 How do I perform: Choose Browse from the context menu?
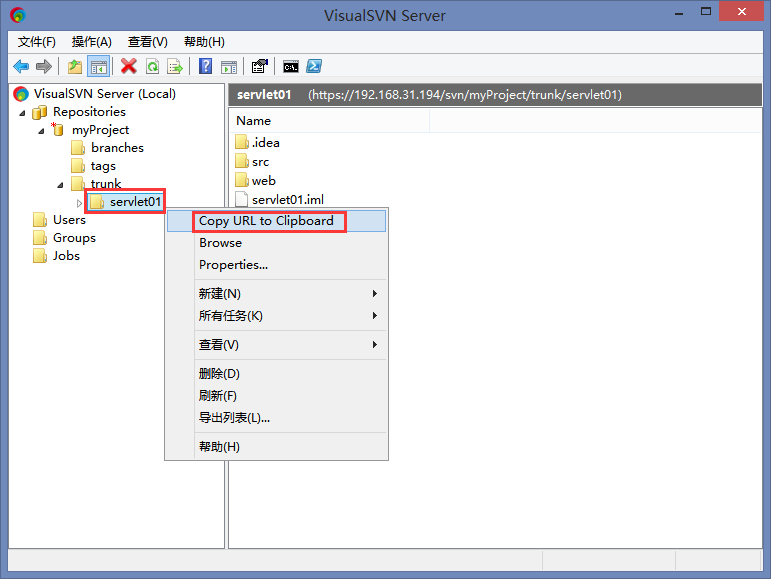(276, 243)
